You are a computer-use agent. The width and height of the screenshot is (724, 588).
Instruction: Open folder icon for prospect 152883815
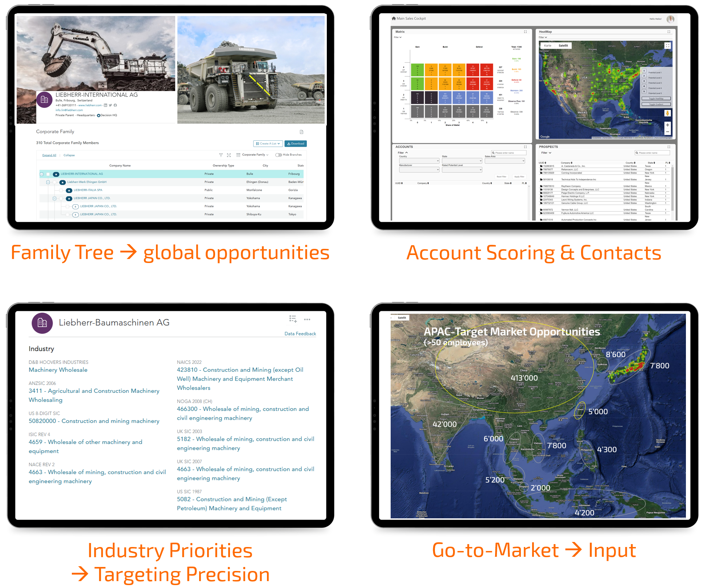[x=541, y=166]
